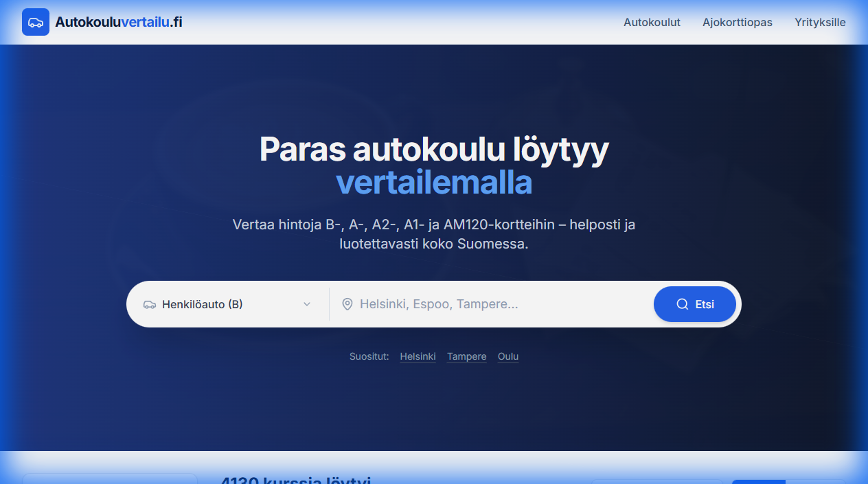Click the magnifying glass icon on the Etsi button
868x484 pixels.
coord(681,303)
